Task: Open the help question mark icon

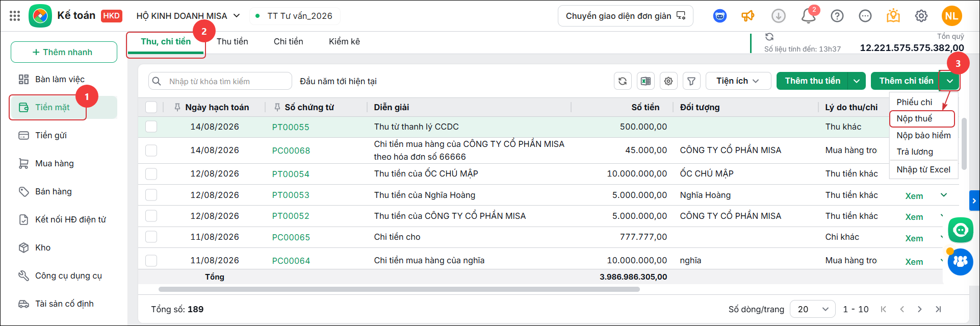Action: [x=837, y=16]
